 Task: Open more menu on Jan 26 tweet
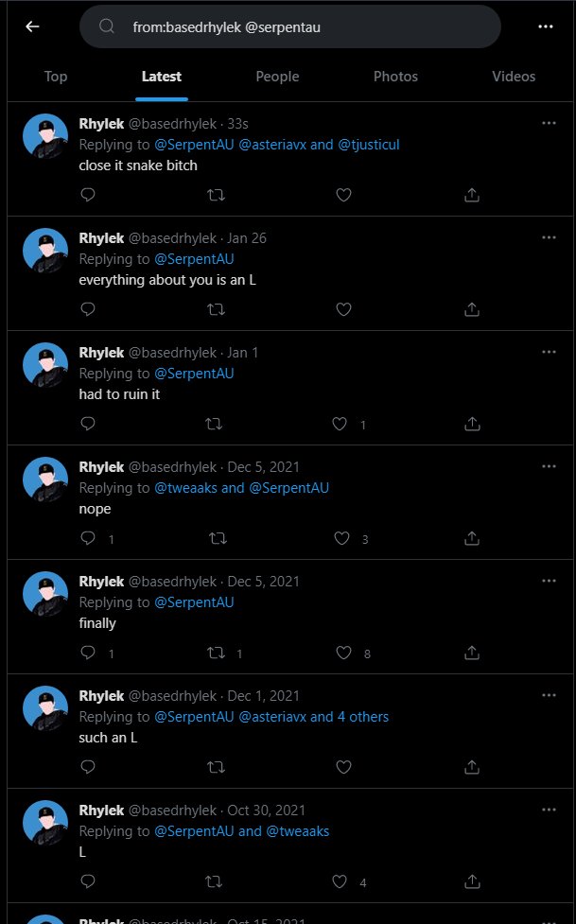coord(549,237)
